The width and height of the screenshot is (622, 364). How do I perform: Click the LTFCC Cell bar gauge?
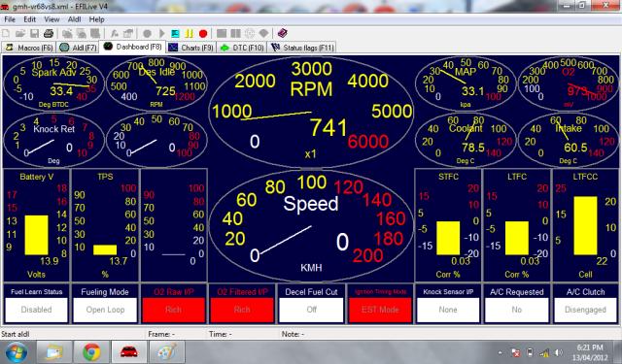pyautogui.click(x=585, y=225)
